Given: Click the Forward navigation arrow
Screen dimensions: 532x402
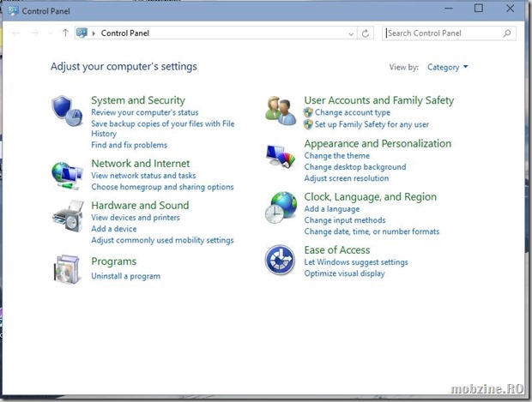Looking at the screenshot, I should [34, 33].
